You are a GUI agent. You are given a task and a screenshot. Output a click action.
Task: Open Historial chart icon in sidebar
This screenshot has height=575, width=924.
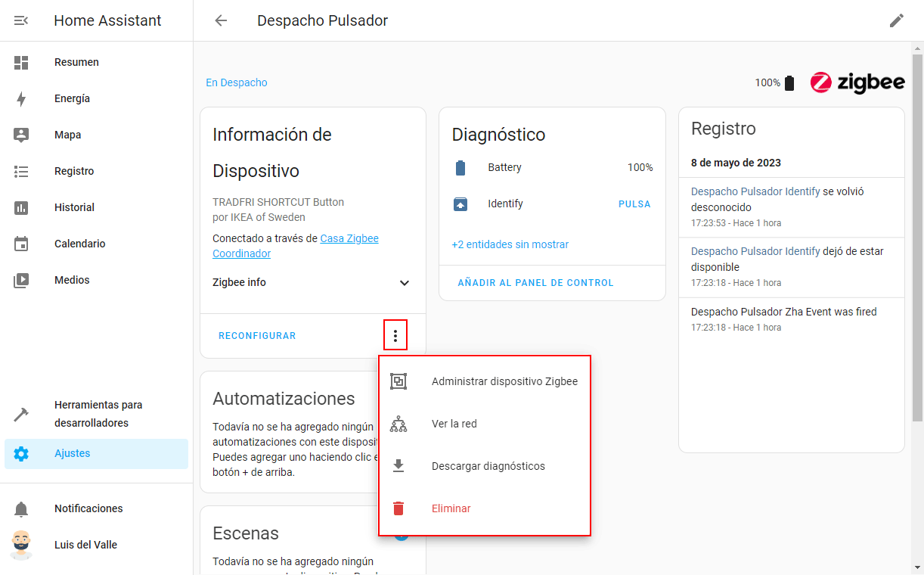21,207
